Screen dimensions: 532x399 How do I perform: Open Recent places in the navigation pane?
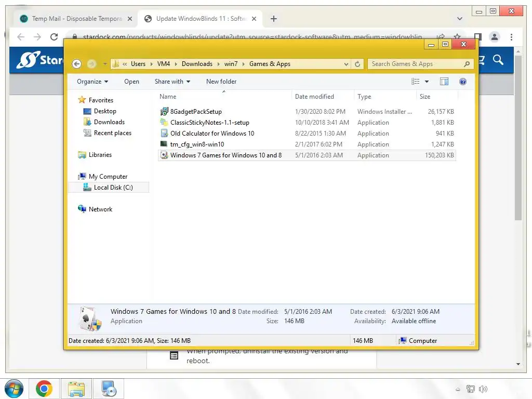tap(113, 132)
